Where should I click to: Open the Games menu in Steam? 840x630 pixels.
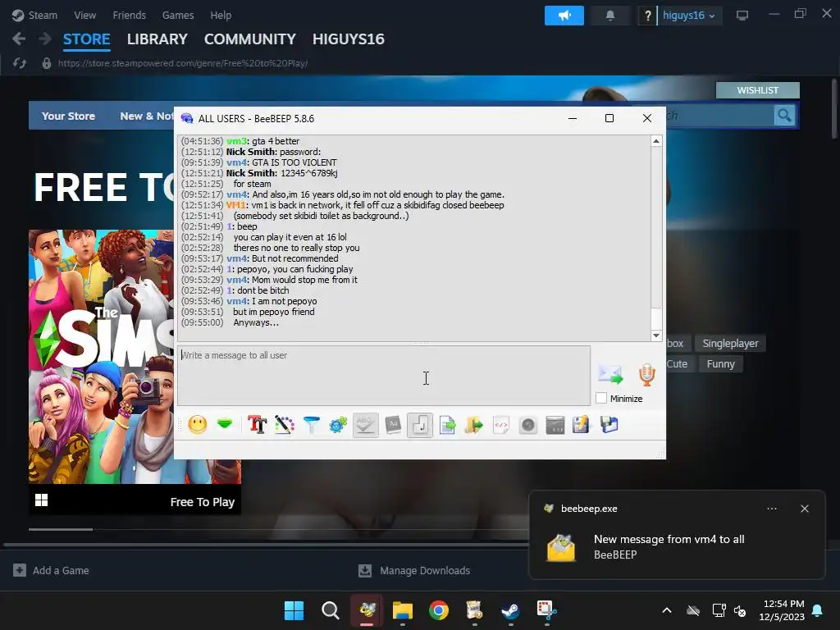click(x=178, y=15)
